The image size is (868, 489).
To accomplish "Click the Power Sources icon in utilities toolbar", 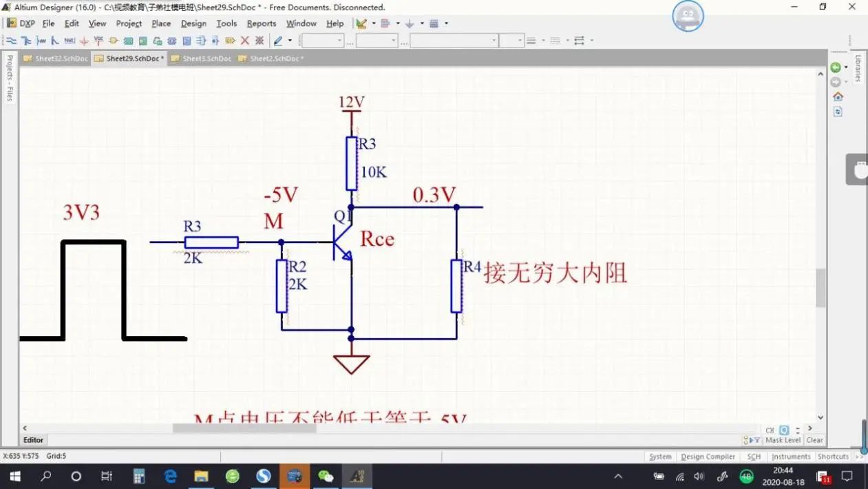I will (410, 23).
